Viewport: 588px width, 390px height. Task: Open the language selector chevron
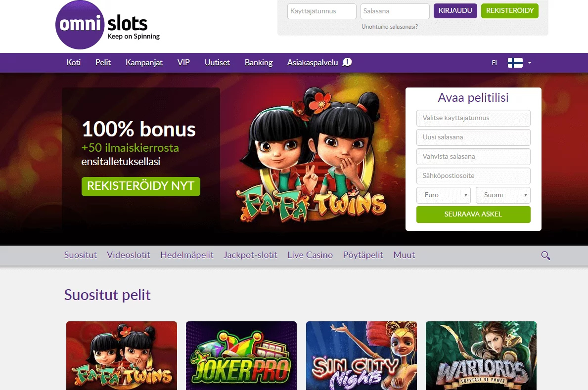(531, 63)
